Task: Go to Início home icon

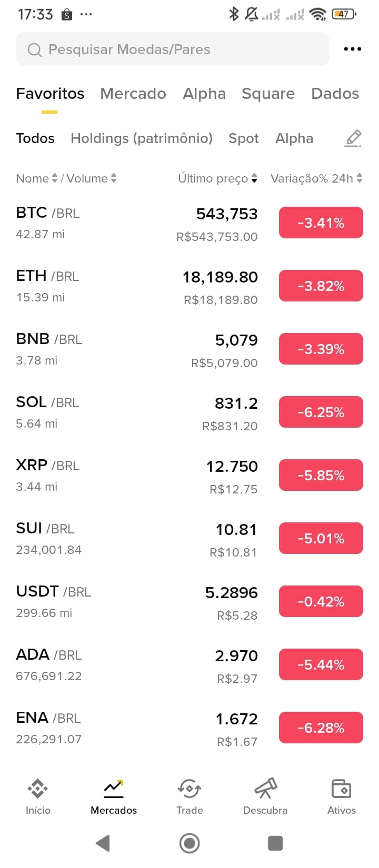Action: click(38, 789)
